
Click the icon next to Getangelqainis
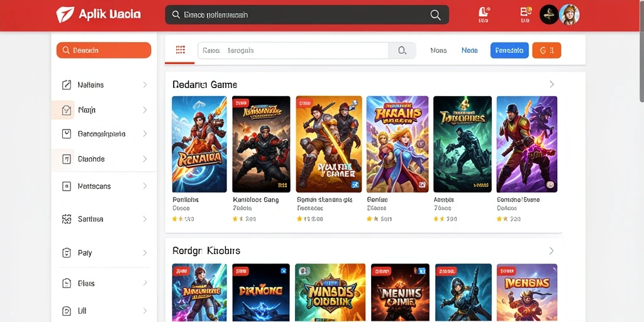[x=67, y=134]
